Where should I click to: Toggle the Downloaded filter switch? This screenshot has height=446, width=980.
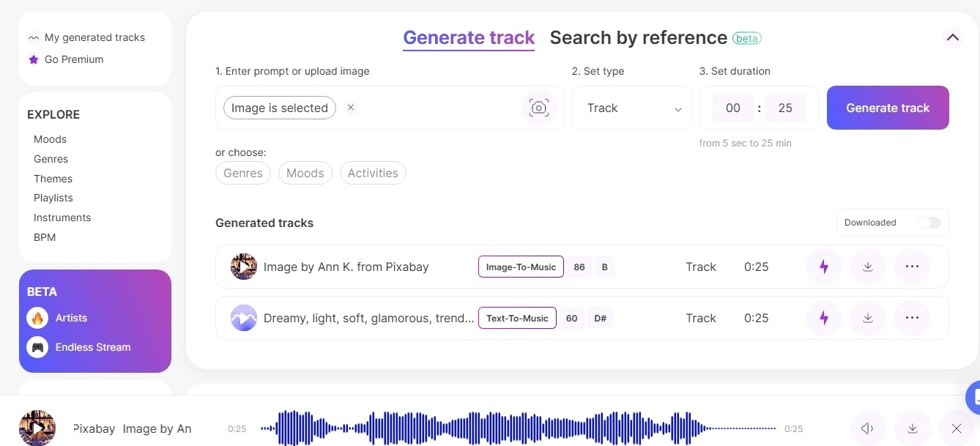point(929,222)
